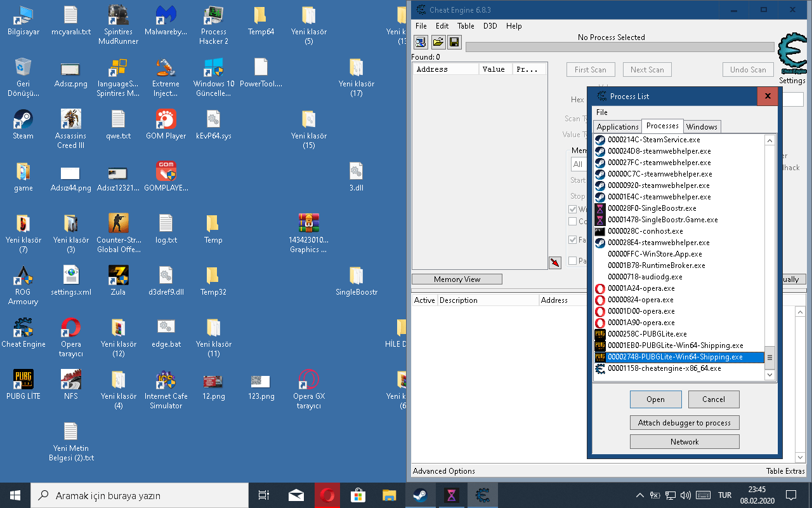Select process 00001B78-RuntimeBroker.exe
812x508 pixels.
click(x=679, y=265)
